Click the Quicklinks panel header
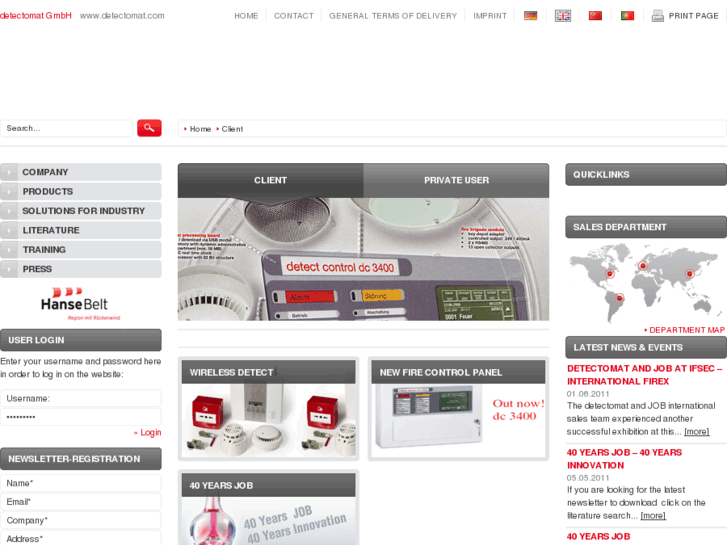Image resolution: width=727 pixels, height=545 pixels. [x=646, y=174]
